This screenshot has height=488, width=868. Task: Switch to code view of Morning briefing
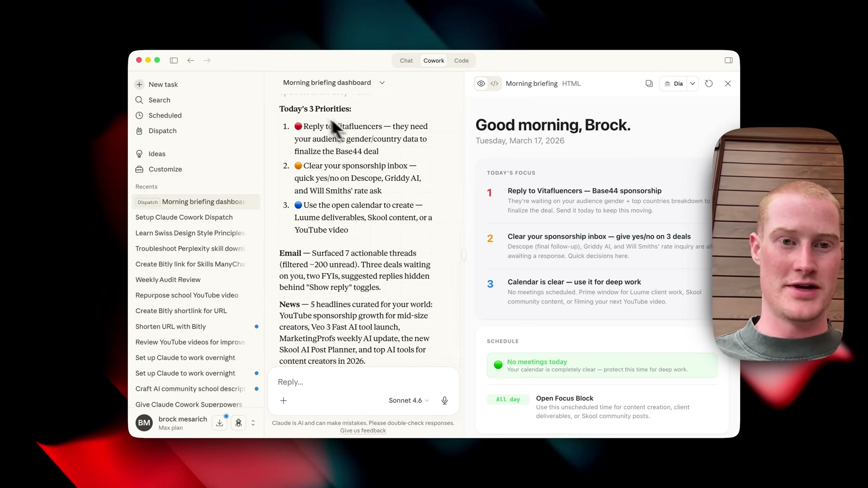495,84
